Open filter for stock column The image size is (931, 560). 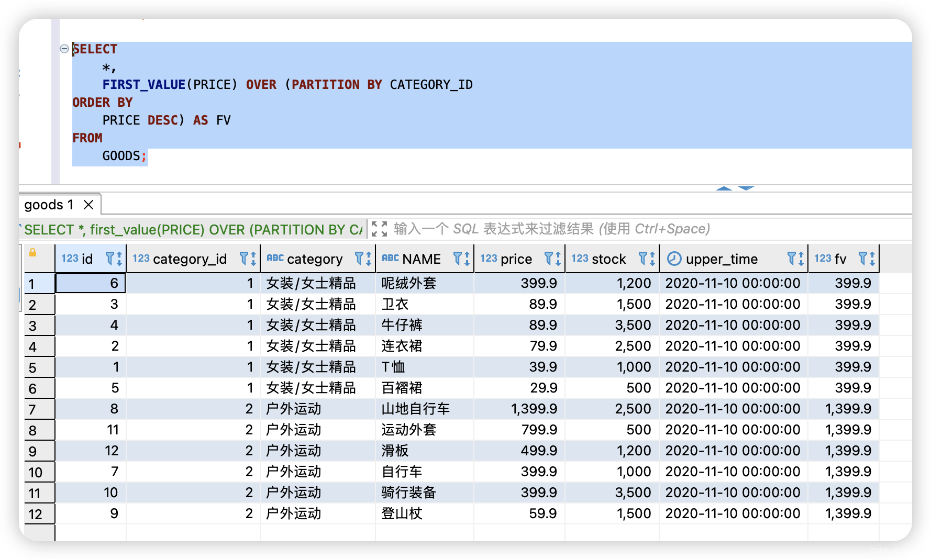643,258
